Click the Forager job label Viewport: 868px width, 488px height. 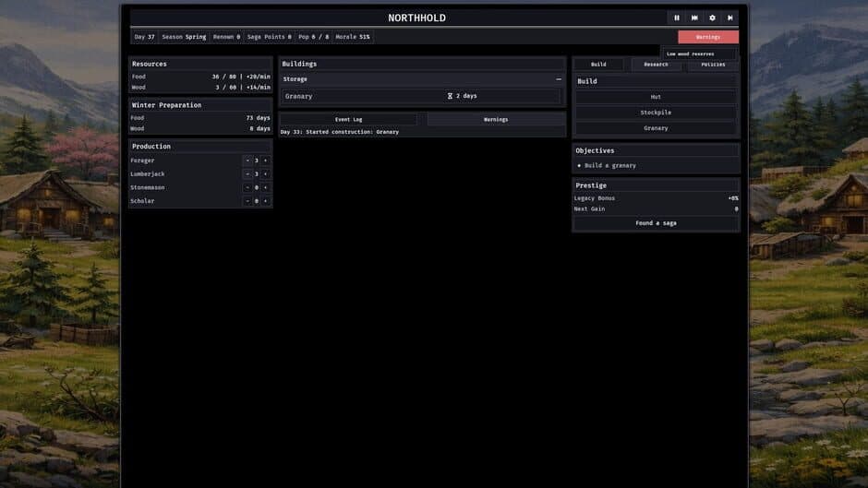click(x=142, y=161)
